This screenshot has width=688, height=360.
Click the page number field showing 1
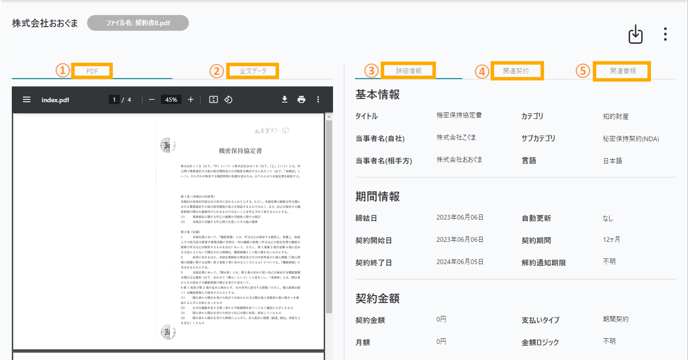114,100
